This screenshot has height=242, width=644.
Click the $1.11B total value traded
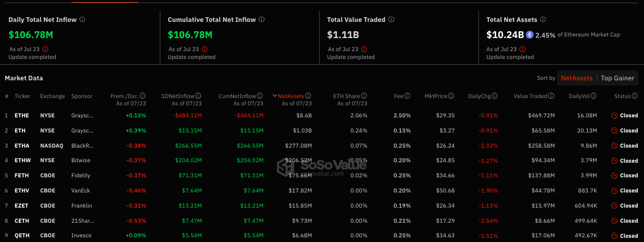pyautogui.click(x=343, y=35)
